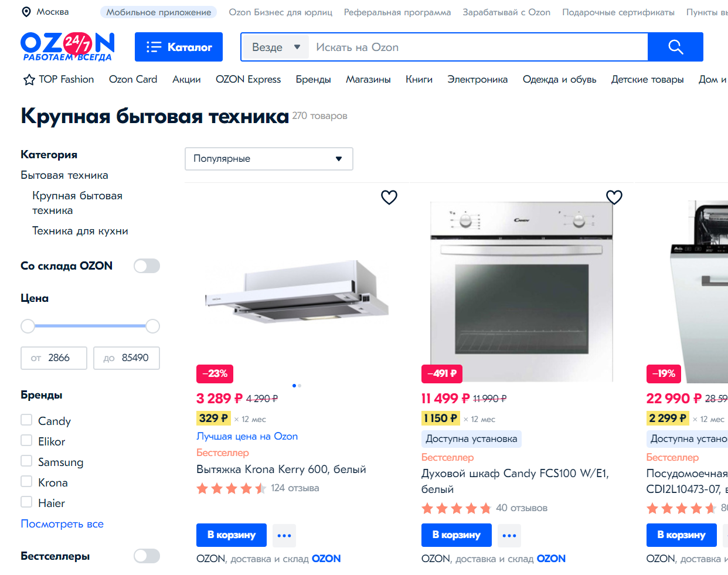
Task: Open the Популярные sorting dropdown
Action: click(269, 159)
